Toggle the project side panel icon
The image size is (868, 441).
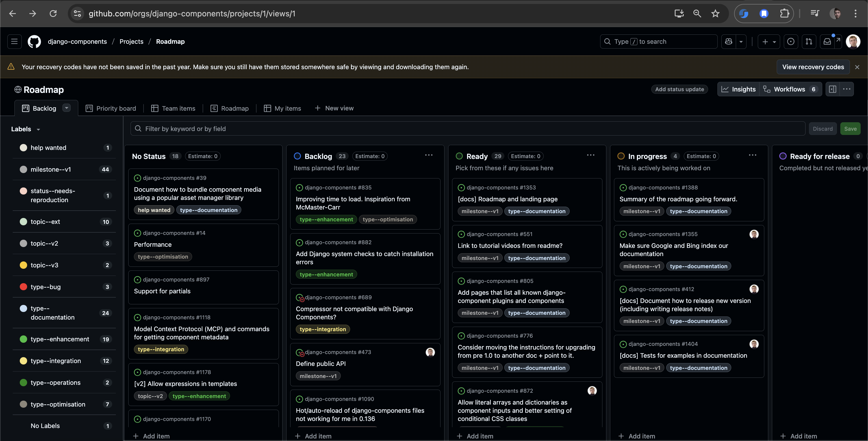point(833,89)
